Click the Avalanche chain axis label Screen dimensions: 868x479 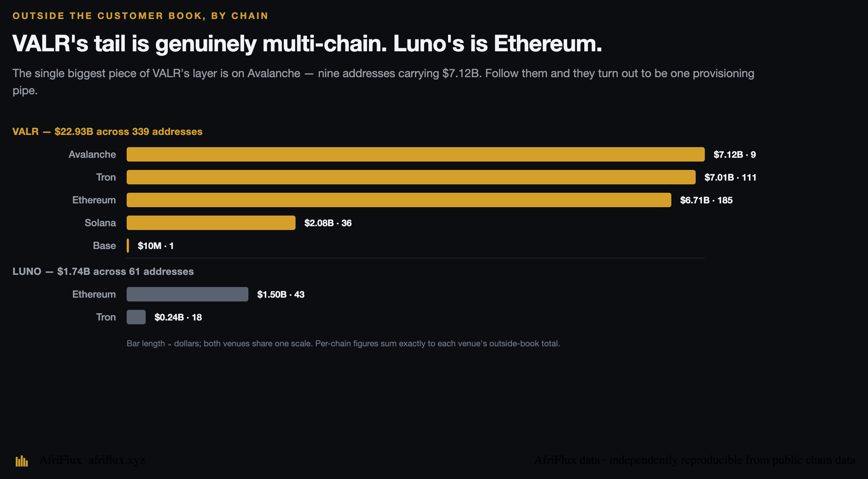click(92, 154)
